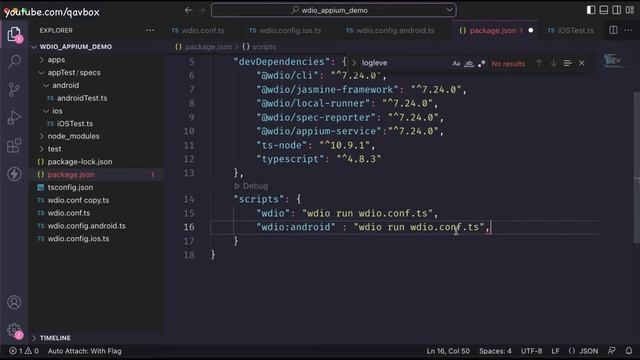Screen dimensions: 640x360
Task: Change indentation via Spaces: 4
Action: 495,351
